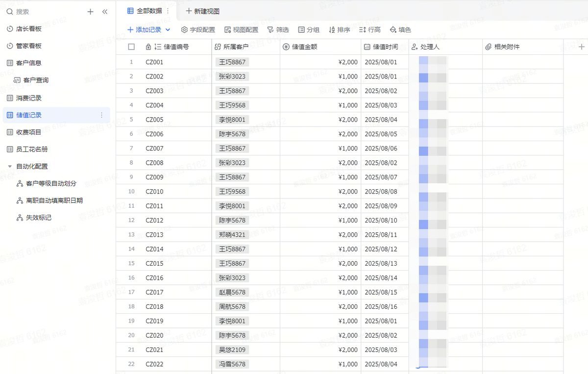Open the dropdown arrow beside 添加记录
This screenshot has width=588, height=374.
click(x=168, y=30)
